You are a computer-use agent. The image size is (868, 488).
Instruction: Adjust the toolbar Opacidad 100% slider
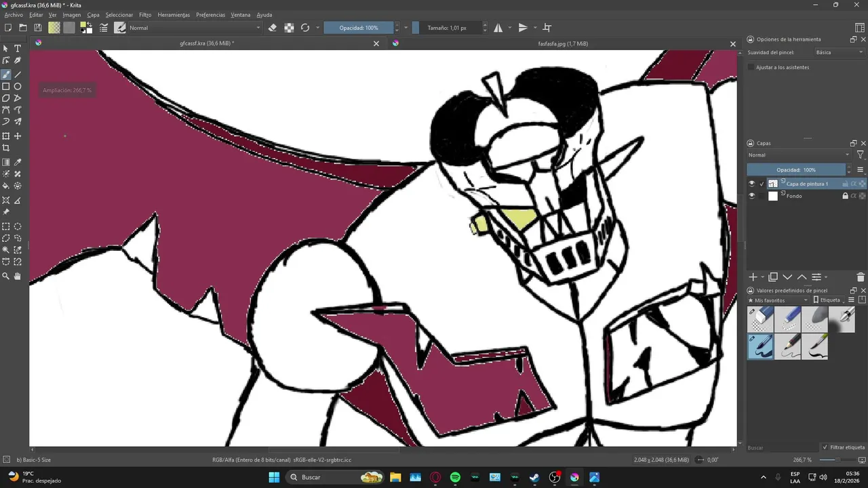[359, 28]
